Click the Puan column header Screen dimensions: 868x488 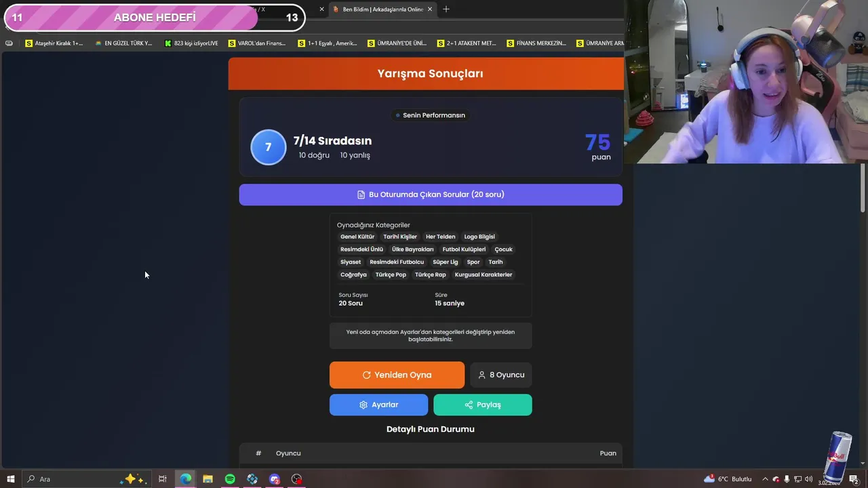click(x=608, y=453)
